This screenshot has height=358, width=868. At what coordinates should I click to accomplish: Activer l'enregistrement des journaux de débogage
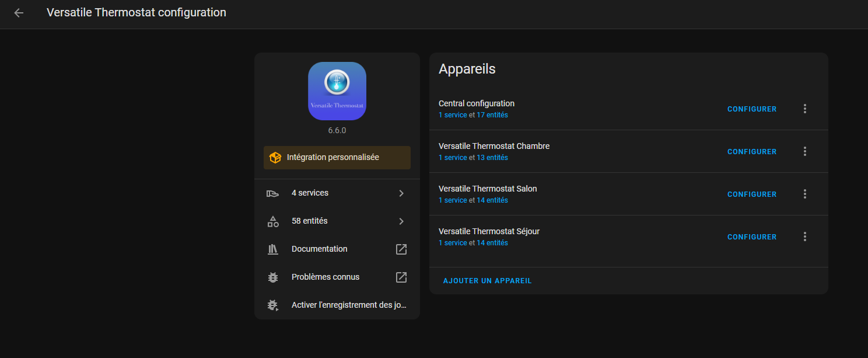pyautogui.click(x=337, y=305)
